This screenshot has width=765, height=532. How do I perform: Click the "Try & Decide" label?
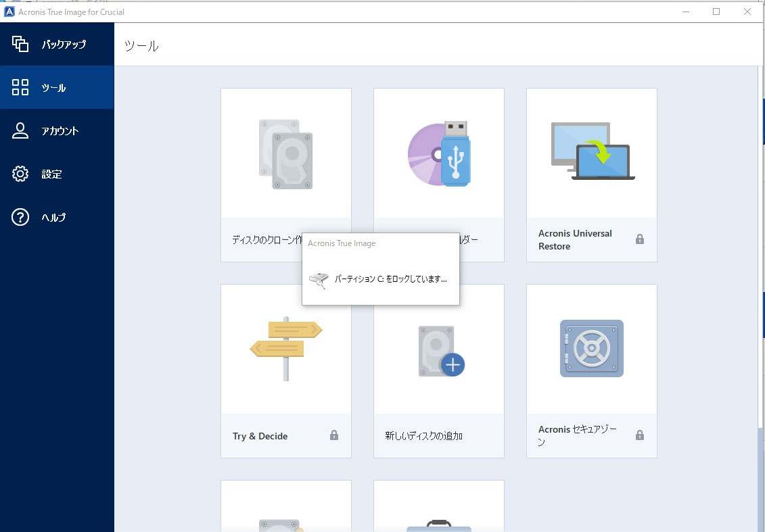click(260, 436)
